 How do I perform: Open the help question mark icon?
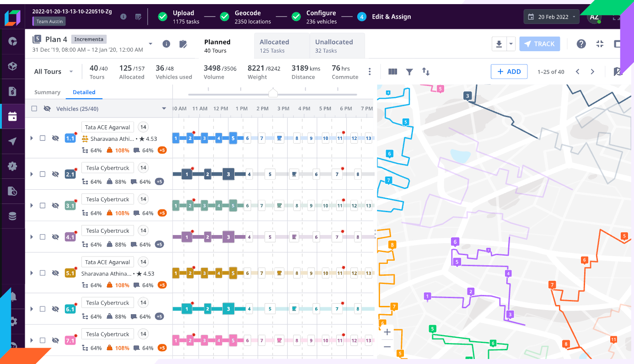point(581,44)
